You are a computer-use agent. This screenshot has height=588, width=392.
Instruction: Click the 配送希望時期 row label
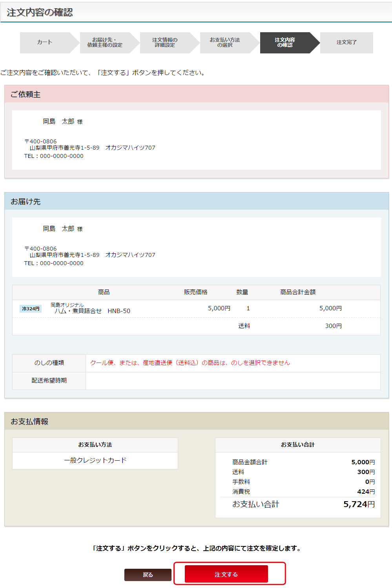[49, 381]
